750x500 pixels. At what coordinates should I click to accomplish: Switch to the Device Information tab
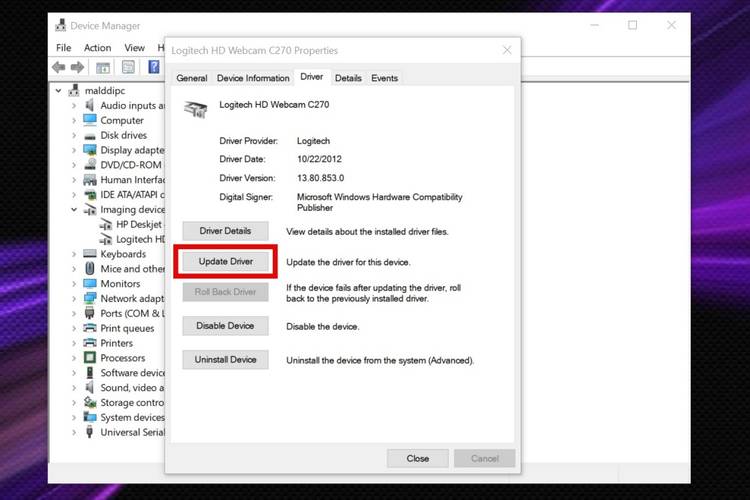pos(253,78)
